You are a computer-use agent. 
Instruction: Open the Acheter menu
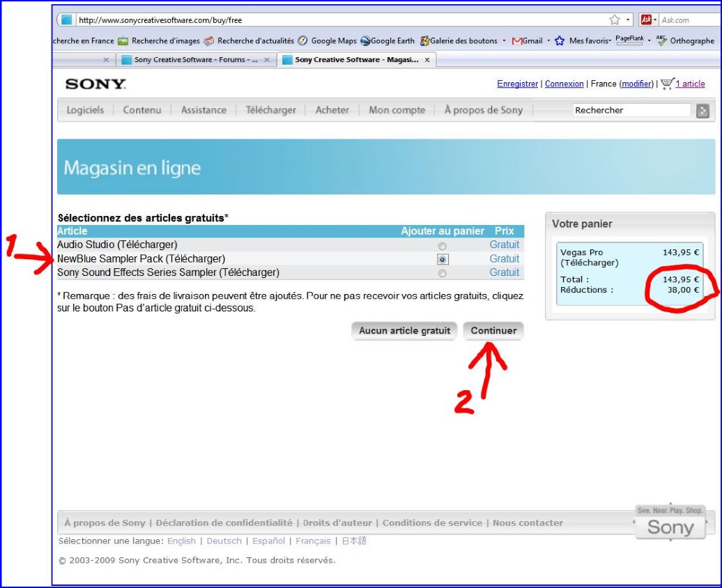coord(332,110)
